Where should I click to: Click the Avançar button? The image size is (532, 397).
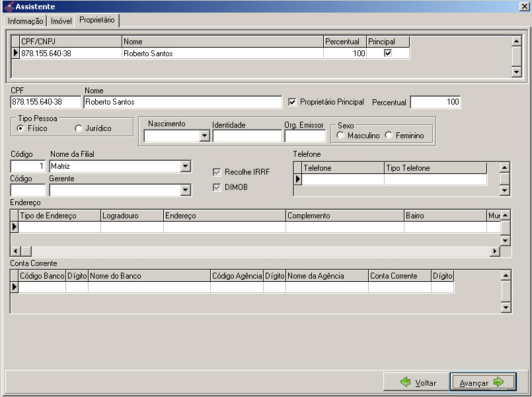click(482, 382)
